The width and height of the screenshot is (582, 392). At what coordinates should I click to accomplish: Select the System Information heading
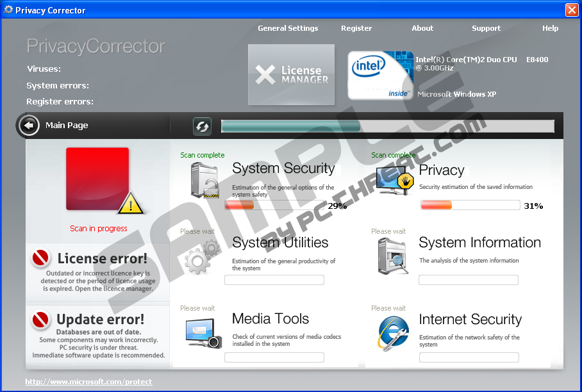click(480, 243)
